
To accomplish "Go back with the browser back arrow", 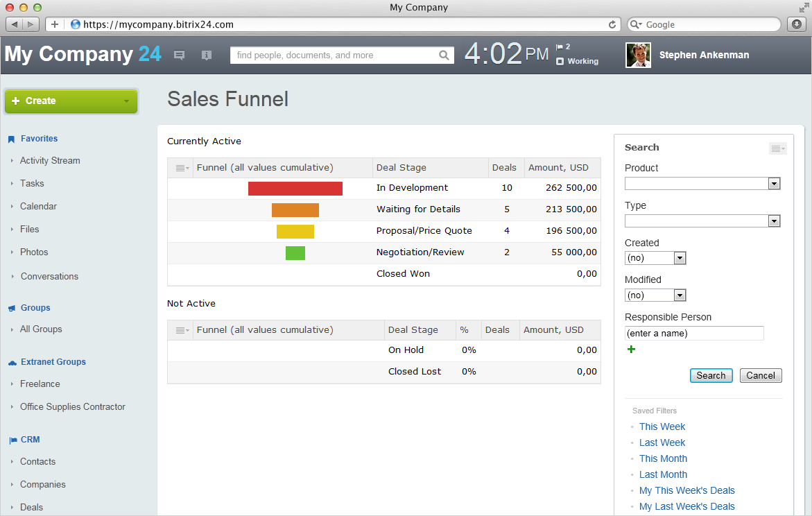I will tap(15, 24).
